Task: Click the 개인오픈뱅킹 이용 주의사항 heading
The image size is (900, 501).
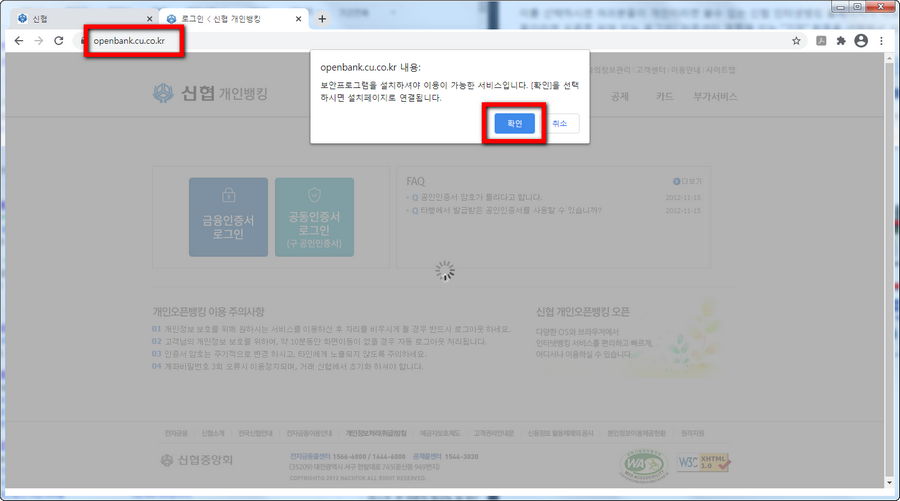Action: (x=208, y=312)
